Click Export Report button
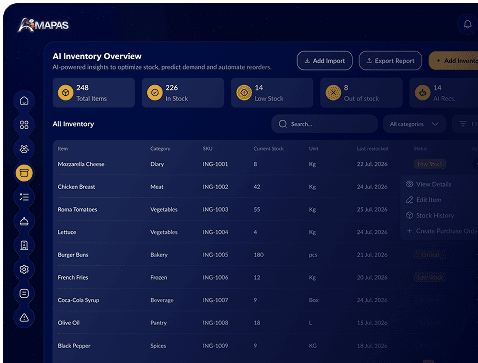The width and height of the screenshot is (478, 363). point(390,61)
